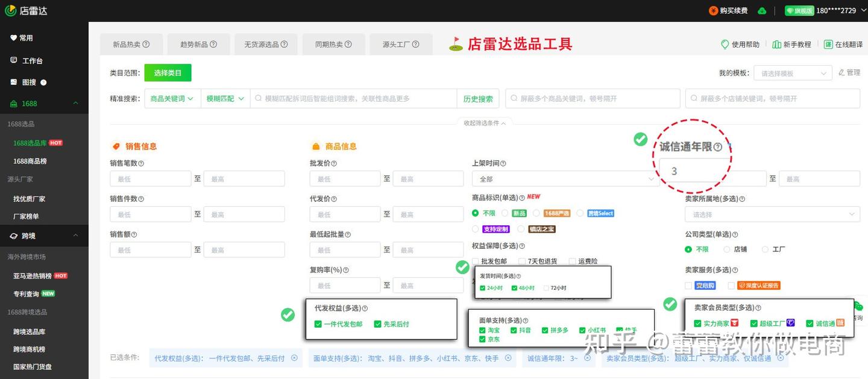Click the green cloud download icon
Screen dimensions: 868x379
tap(762, 10)
